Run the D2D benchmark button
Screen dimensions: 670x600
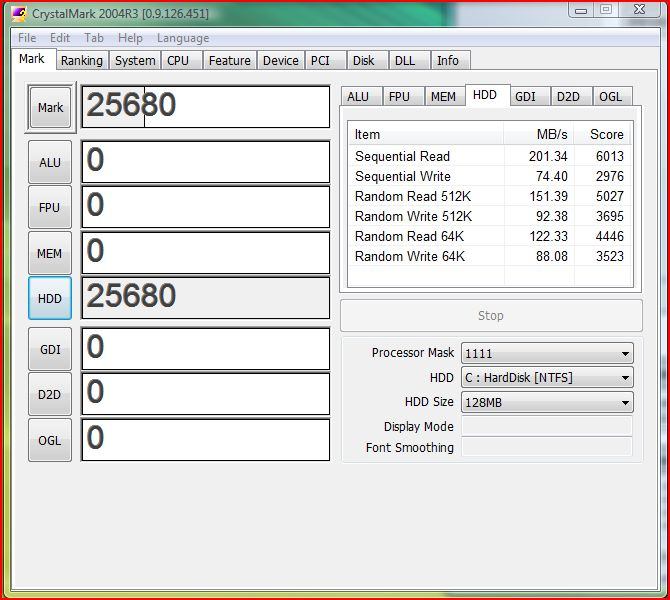pyautogui.click(x=50, y=394)
